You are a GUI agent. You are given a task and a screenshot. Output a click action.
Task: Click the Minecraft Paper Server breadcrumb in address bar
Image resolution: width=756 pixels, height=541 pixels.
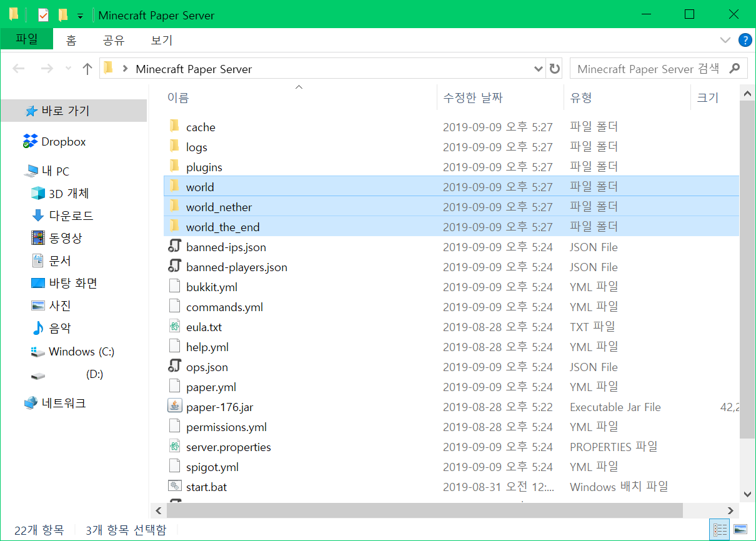[x=194, y=69]
